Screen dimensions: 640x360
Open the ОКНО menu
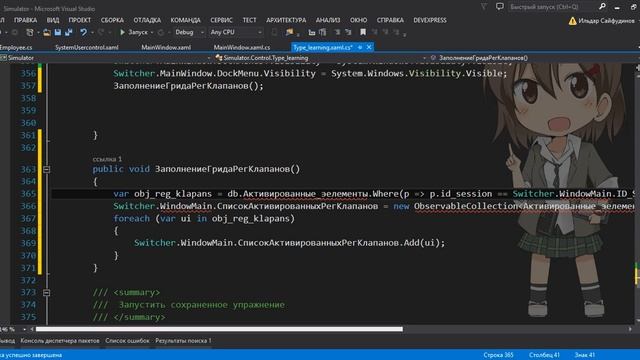358,20
